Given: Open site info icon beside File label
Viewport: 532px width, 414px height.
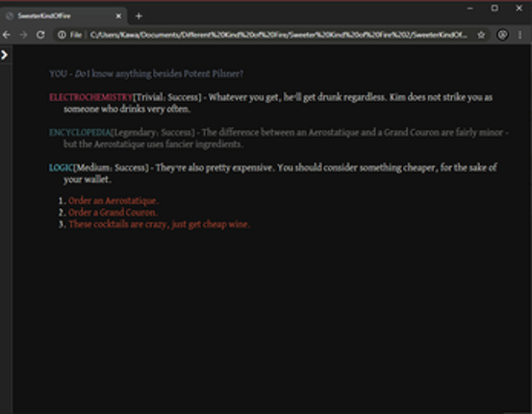Looking at the screenshot, I should (x=62, y=35).
